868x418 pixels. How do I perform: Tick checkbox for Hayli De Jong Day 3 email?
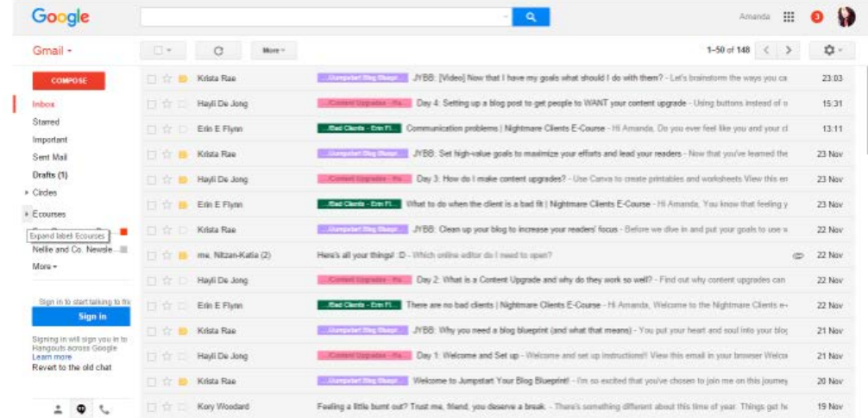tap(151, 179)
